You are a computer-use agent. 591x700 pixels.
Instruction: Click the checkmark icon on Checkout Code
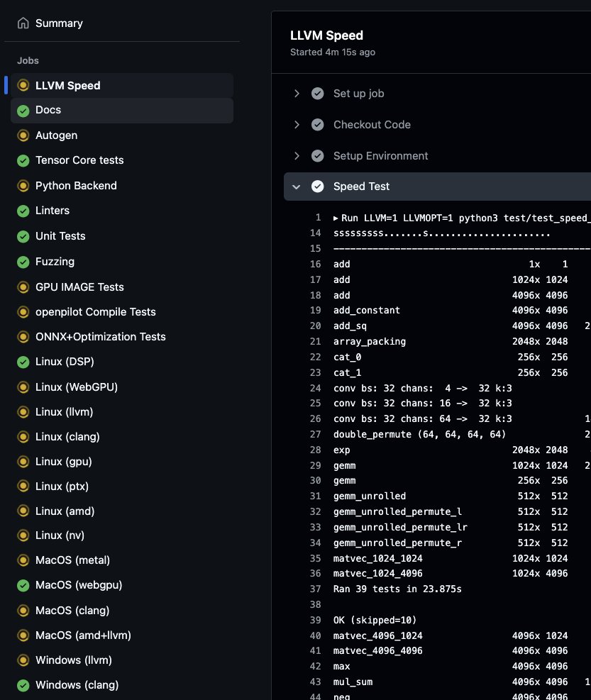[x=318, y=125]
